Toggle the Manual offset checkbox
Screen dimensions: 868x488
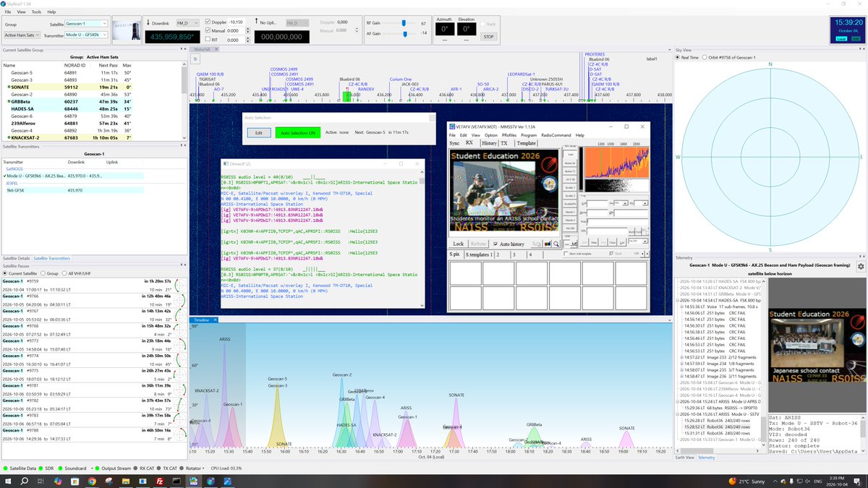[208, 30]
